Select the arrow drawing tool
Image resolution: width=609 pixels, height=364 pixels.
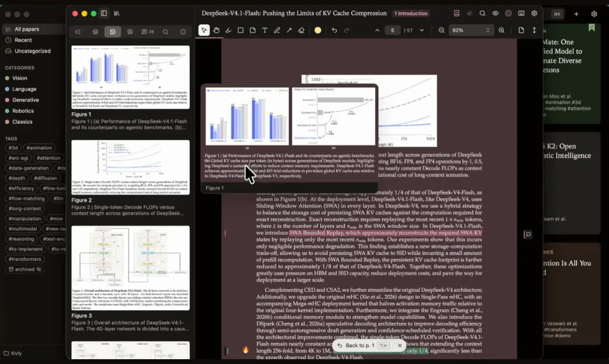point(289,30)
